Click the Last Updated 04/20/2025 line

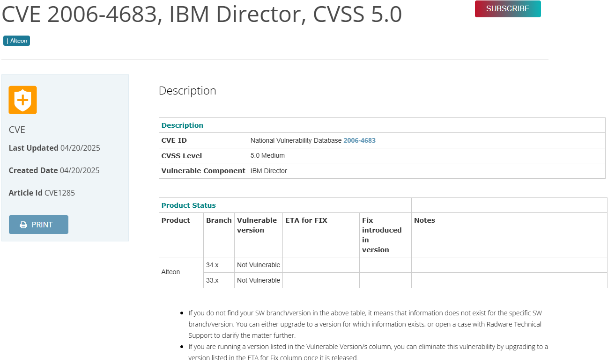point(54,148)
